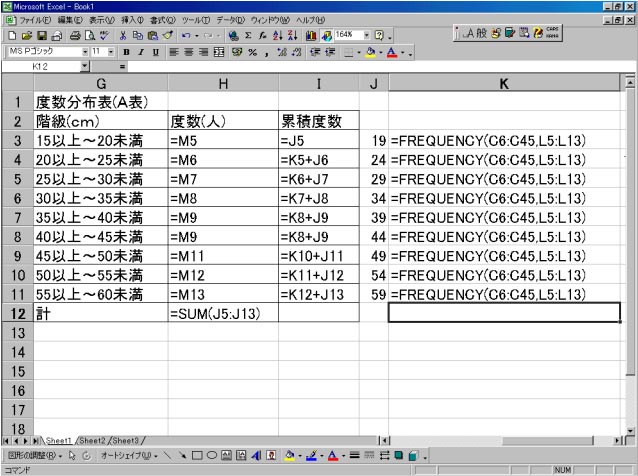The image size is (638, 476).
Task: Select the Rectangle tool in the drawing toolbar
Action: tap(196, 455)
